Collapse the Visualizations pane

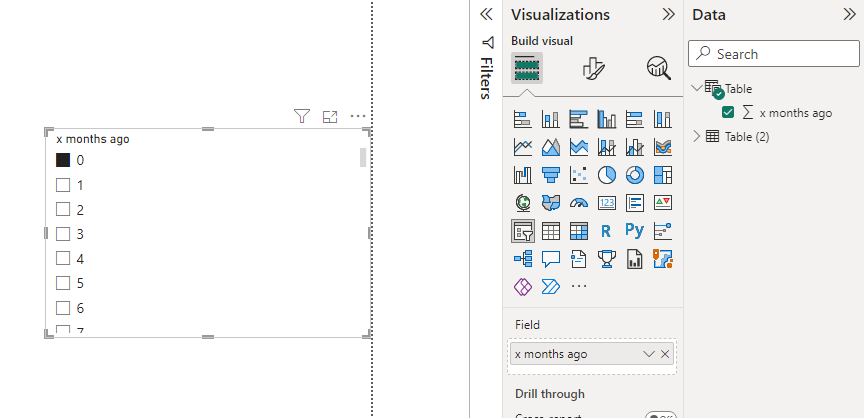point(668,14)
